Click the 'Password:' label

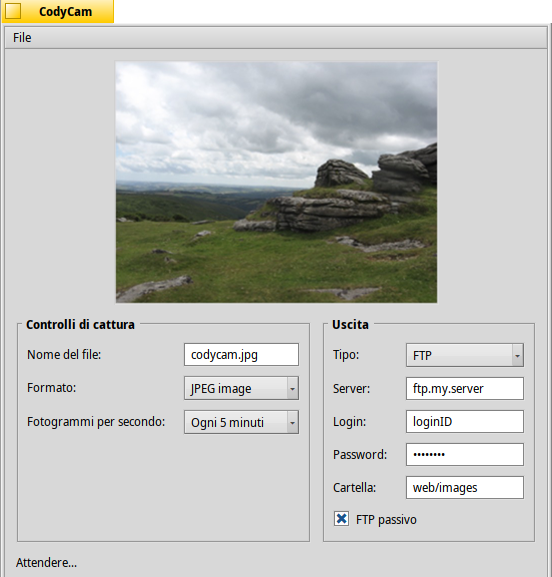360,454
